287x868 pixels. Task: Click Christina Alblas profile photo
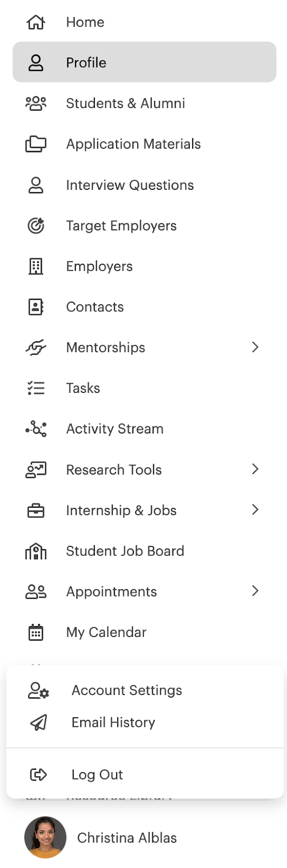[x=46, y=838]
